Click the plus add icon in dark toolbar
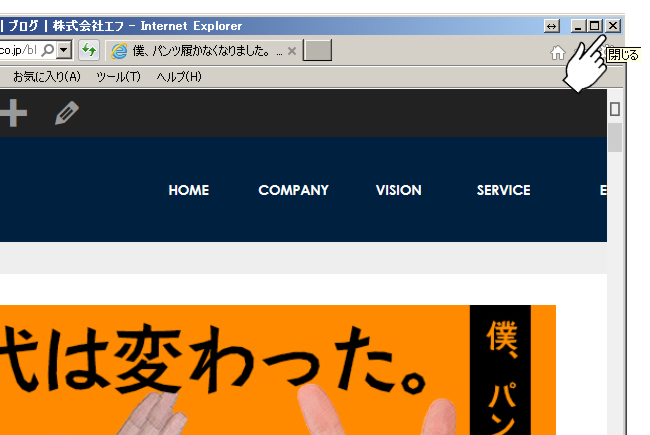 pyautogui.click(x=12, y=114)
